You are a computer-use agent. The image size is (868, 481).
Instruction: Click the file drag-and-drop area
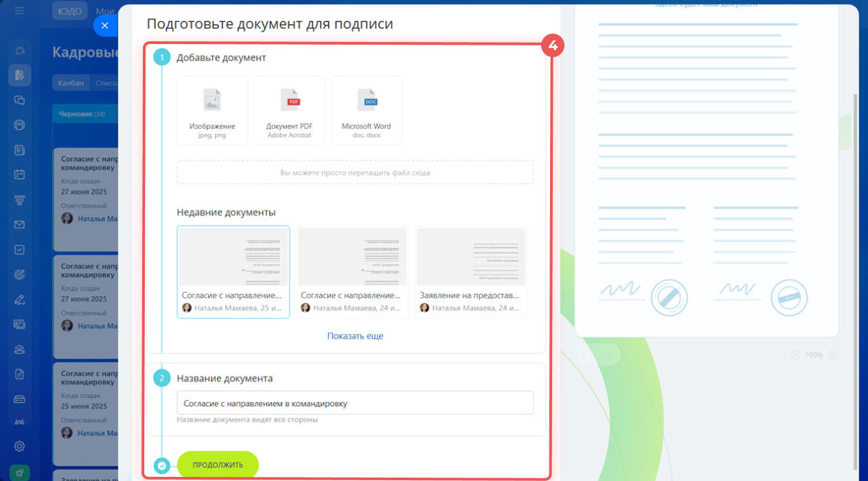[355, 172]
